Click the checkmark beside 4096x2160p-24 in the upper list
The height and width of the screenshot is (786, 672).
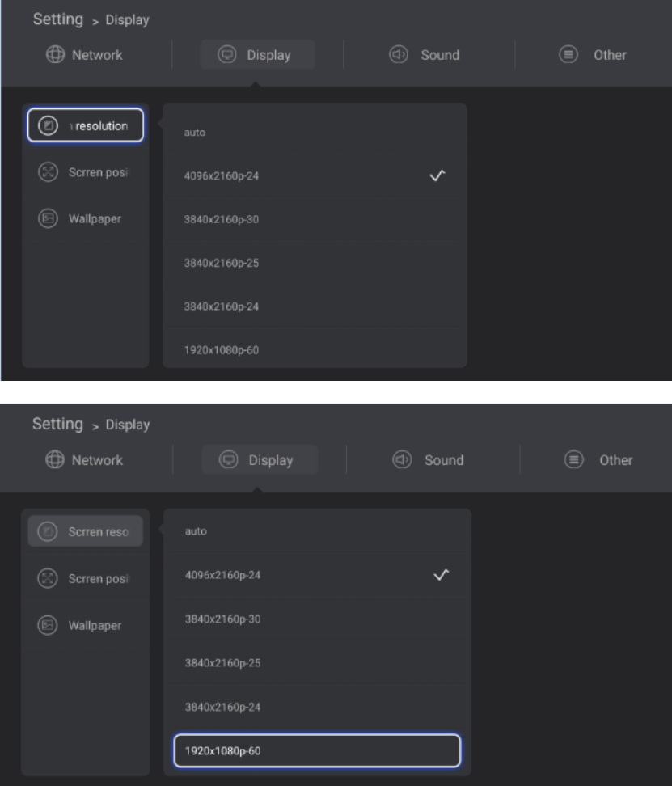pyautogui.click(x=439, y=175)
